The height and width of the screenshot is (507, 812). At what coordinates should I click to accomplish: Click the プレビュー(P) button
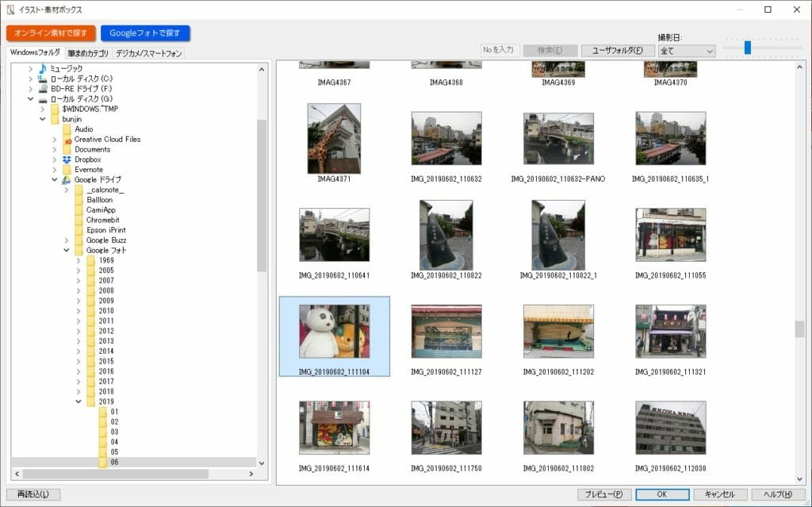[x=603, y=494]
